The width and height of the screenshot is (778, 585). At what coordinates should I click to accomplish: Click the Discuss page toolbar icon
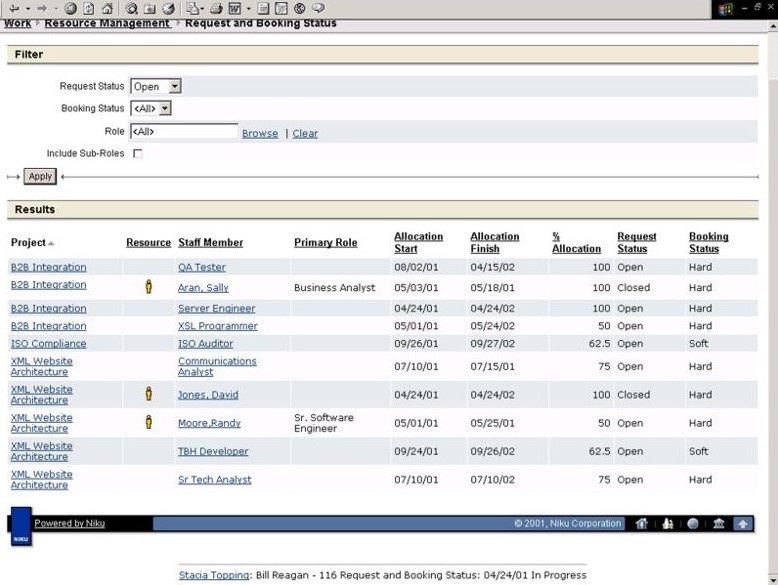pyautogui.click(x=263, y=8)
